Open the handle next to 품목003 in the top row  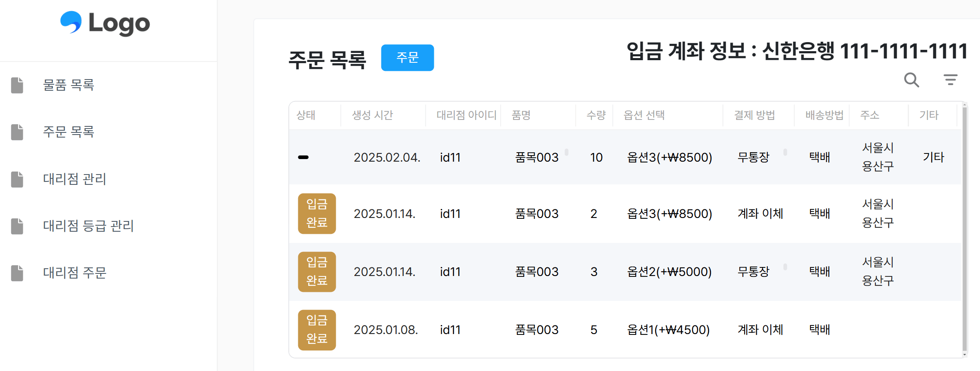click(x=567, y=153)
